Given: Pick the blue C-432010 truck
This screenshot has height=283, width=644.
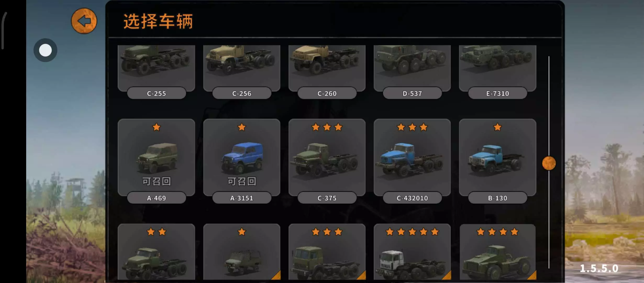Looking at the screenshot, I should tap(412, 157).
